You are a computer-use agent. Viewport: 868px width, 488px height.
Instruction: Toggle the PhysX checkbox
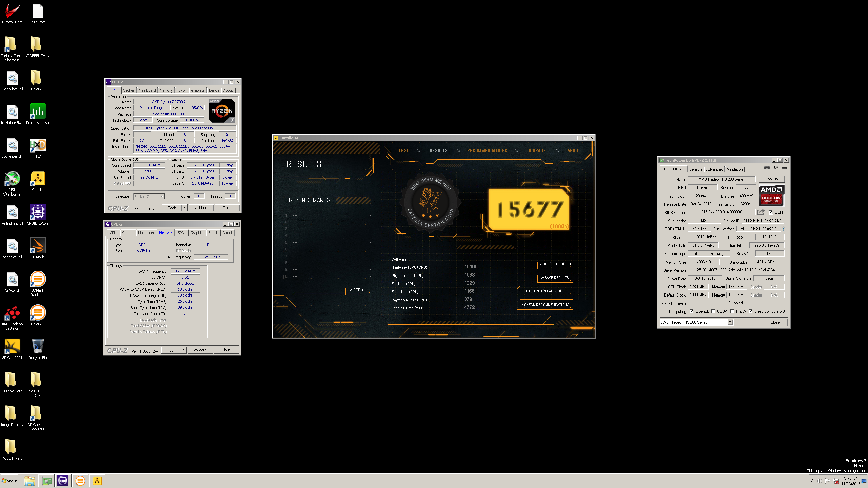point(732,311)
